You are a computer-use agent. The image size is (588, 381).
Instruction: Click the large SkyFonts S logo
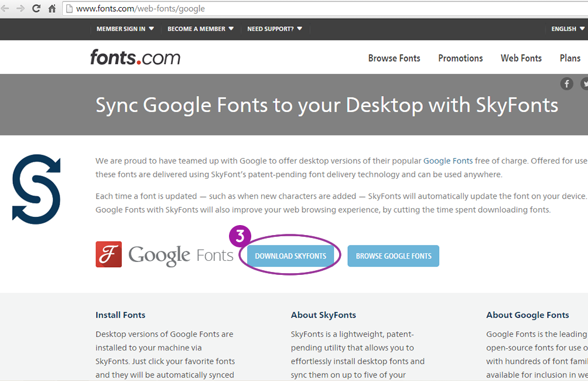click(x=36, y=189)
